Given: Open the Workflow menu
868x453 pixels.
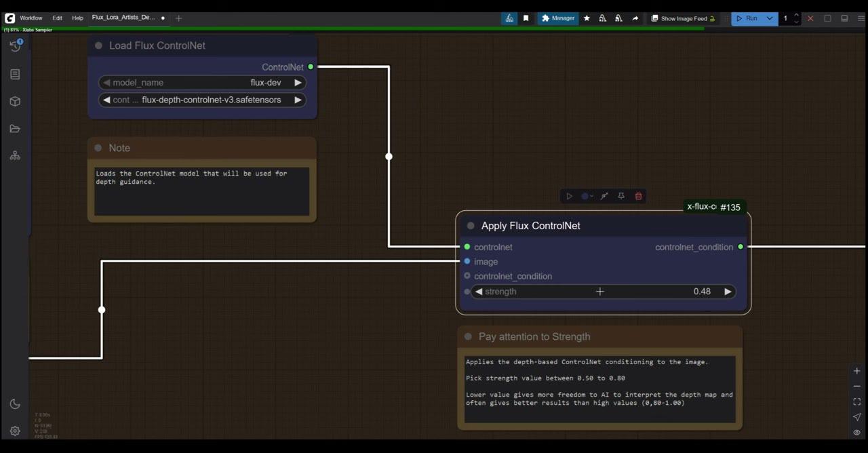Looking at the screenshot, I should pos(31,18).
